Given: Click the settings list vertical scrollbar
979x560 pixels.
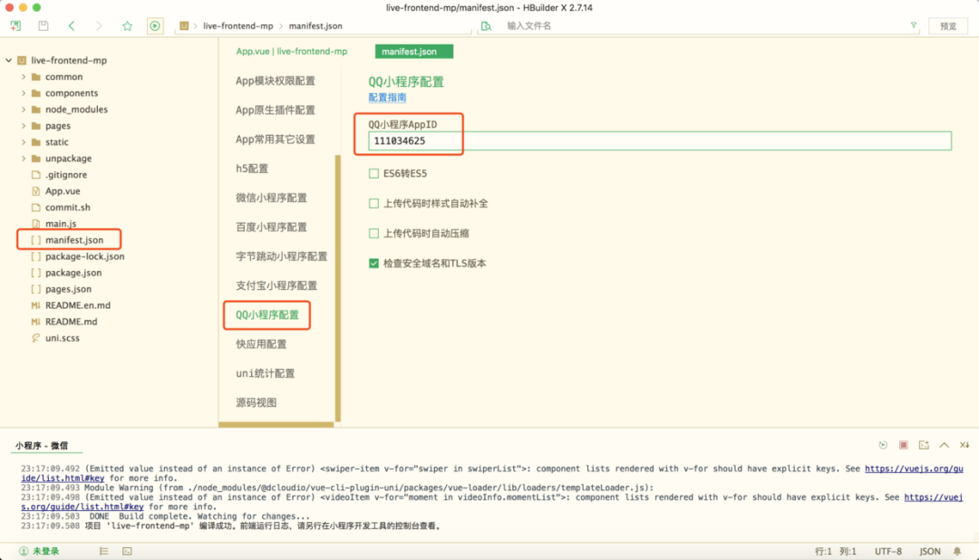Looking at the screenshot, I should (338, 288).
